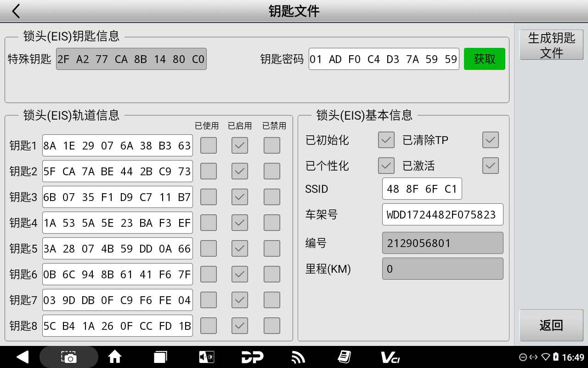Viewport: 588px width, 368px height.
Task: Toggle 已禁用 checkbox for 钥匙3
Action: click(x=272, y=197)
